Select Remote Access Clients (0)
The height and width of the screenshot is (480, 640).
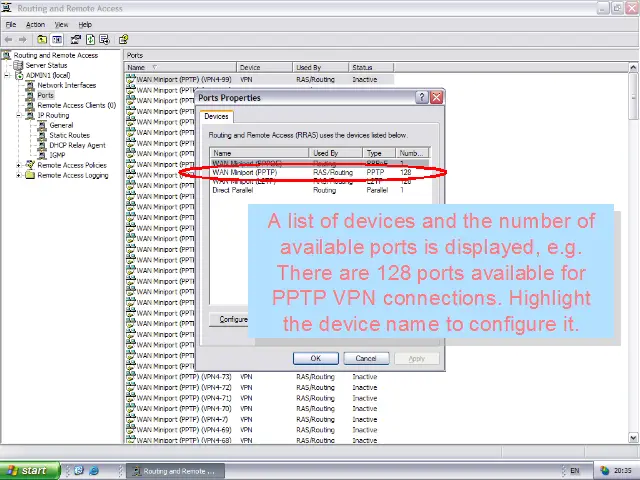point(77,105)
